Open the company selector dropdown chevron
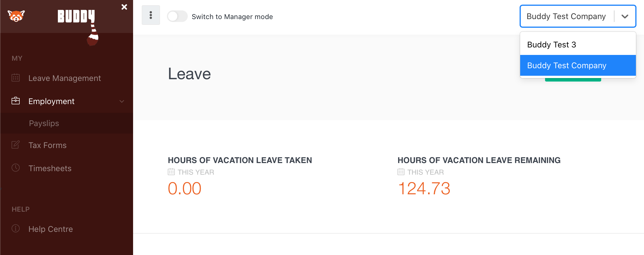This screenshot has width=644, height=255. (625, 16)
